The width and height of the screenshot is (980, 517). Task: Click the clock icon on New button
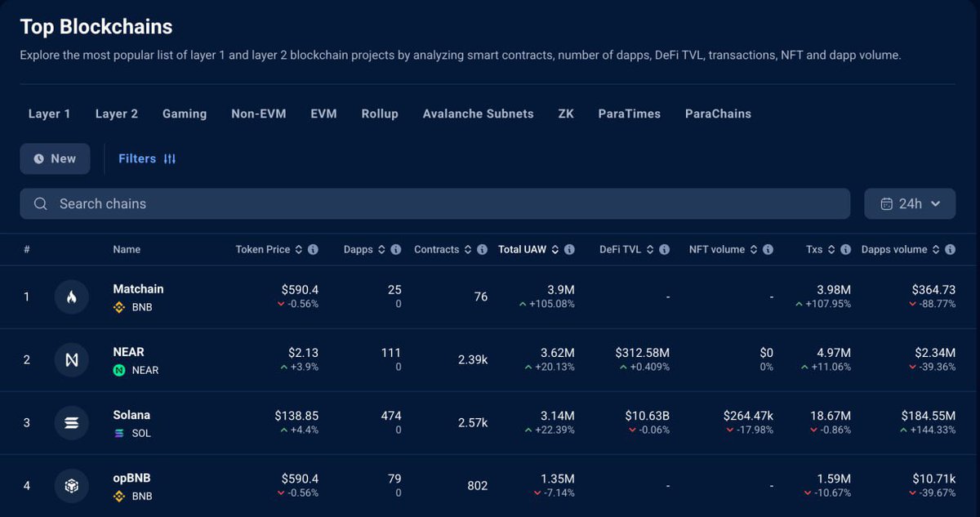point(38,159)
